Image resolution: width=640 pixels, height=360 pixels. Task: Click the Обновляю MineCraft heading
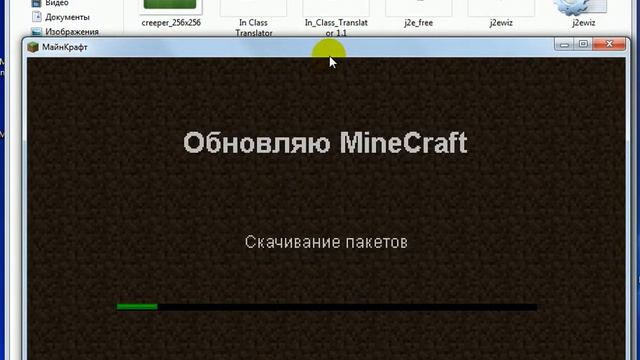coord(325,143)
